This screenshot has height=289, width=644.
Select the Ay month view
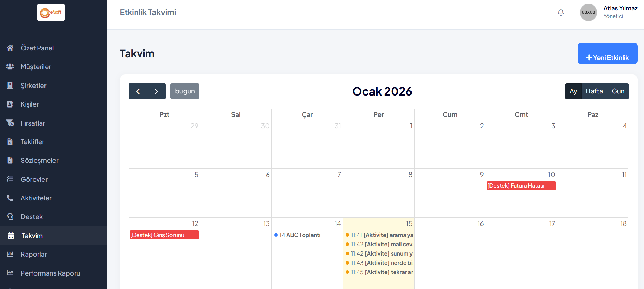click(x=573, y=91)
